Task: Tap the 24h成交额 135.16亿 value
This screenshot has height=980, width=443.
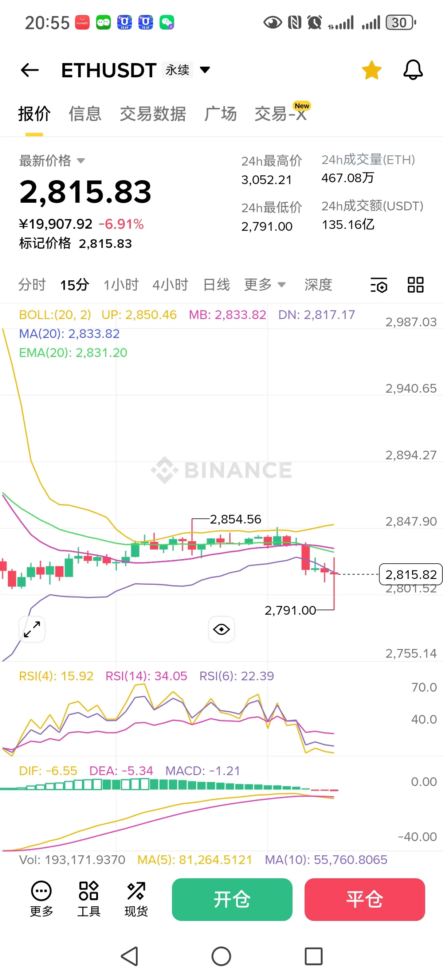Action: pyautogui.click(x=348, y=225)
